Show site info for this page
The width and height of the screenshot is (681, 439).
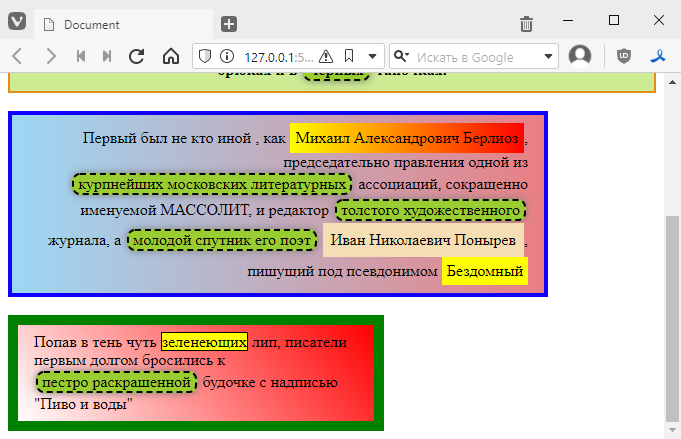227,56
